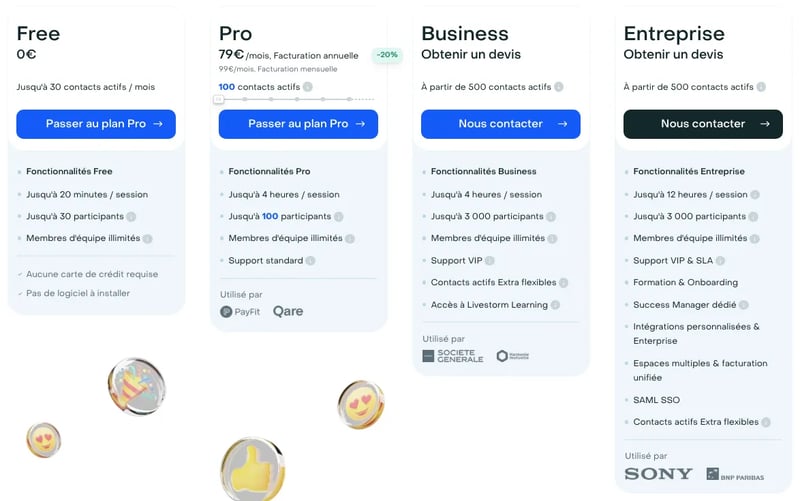Click info icon next to Jusqu'à 30 participants
The width and height of the screenshot is (800, 501).
131,217
